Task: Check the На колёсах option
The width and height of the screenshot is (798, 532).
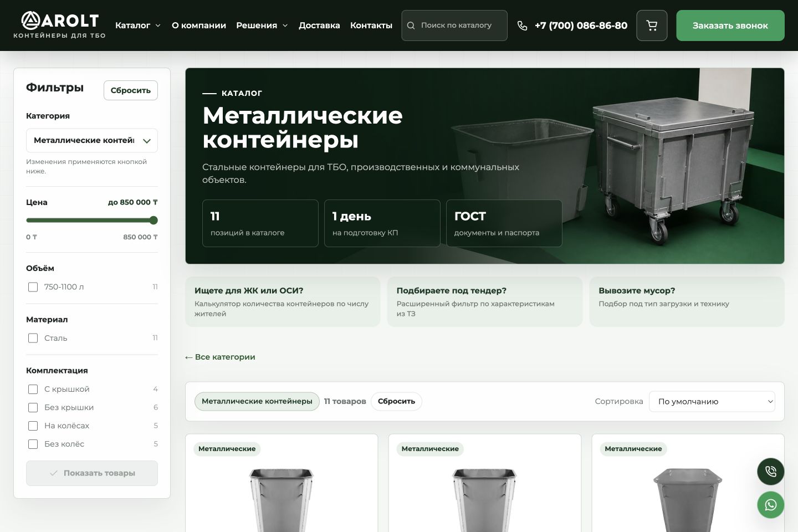Action: tap(33, 426)
